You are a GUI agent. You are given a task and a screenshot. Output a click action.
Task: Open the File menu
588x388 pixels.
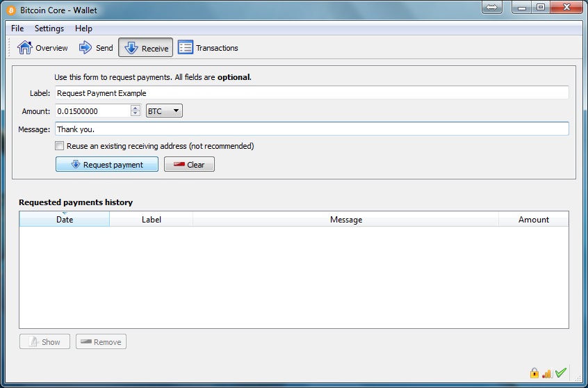point(17,29)
